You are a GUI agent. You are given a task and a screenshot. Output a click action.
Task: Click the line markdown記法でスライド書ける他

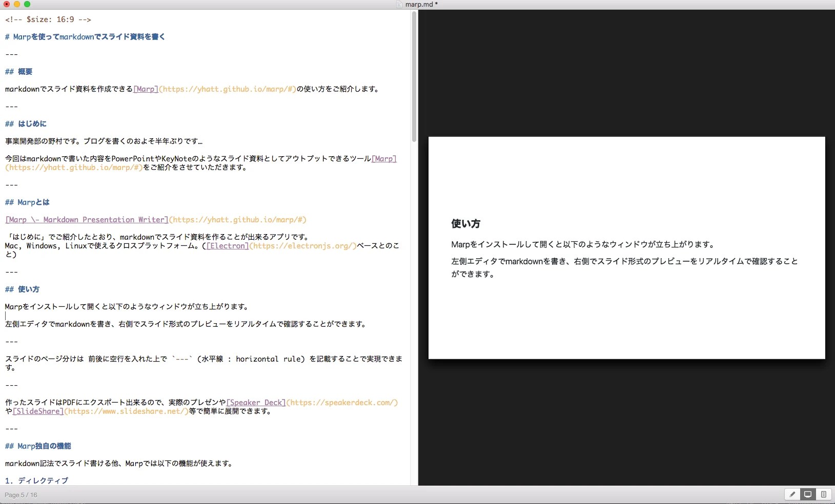(120, 464)
